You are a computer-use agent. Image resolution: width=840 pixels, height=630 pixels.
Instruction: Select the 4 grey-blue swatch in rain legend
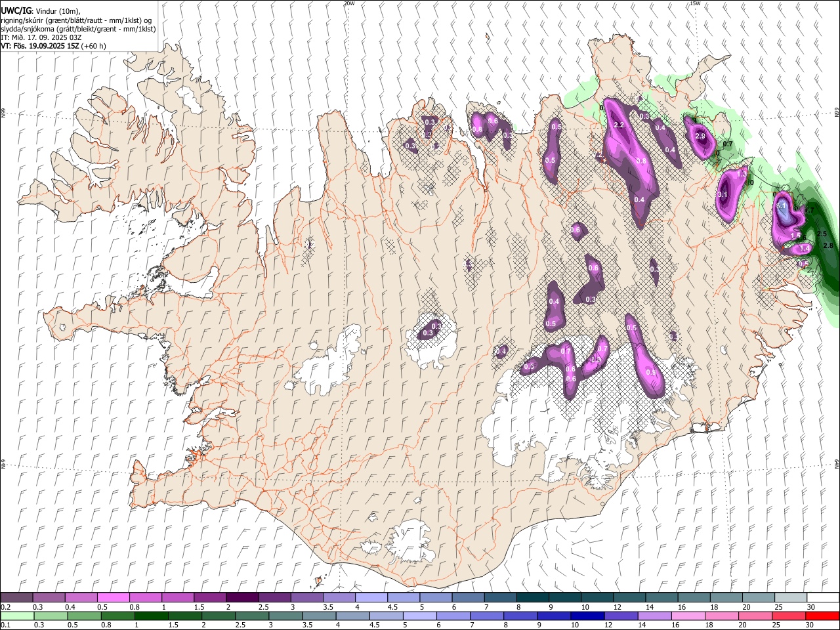pos(352,616)
